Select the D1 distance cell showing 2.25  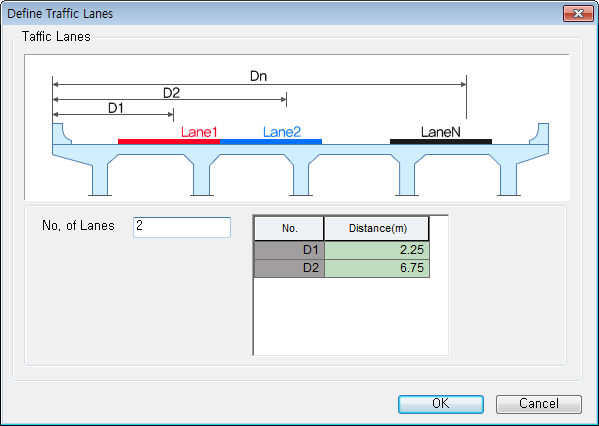click(377, 250)
